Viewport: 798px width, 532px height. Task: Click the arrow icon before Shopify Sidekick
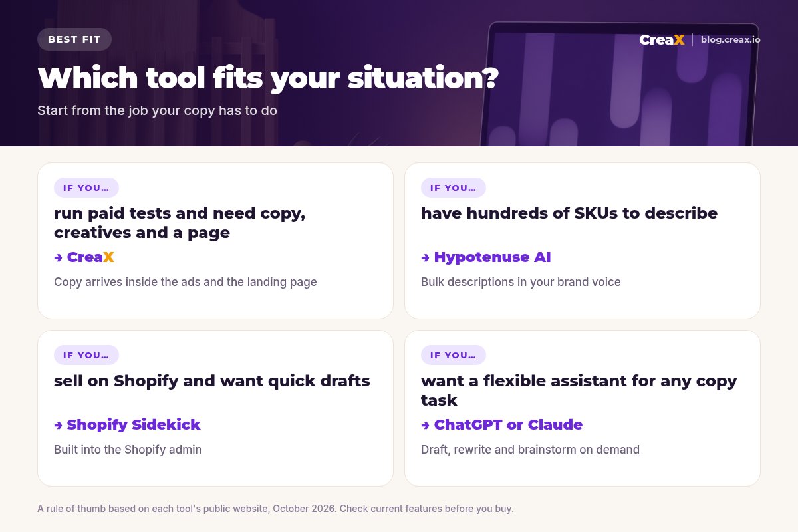pos(59,425)
